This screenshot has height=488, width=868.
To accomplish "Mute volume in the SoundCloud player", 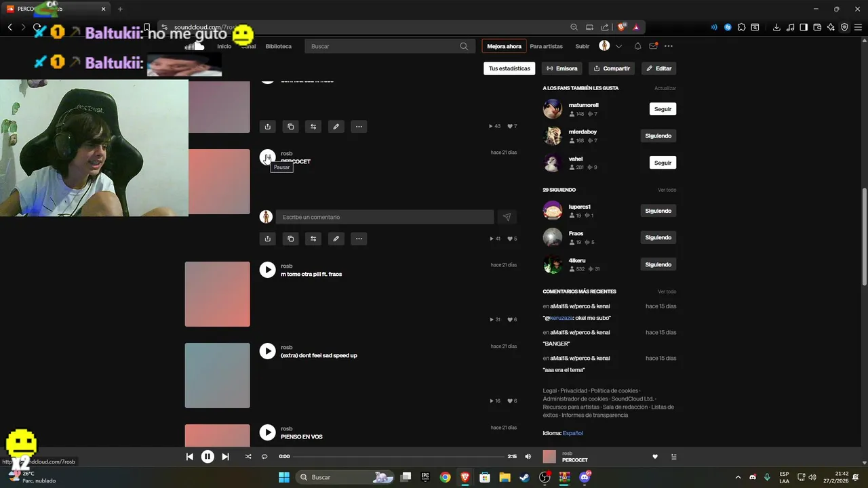I will pos(528,457).
